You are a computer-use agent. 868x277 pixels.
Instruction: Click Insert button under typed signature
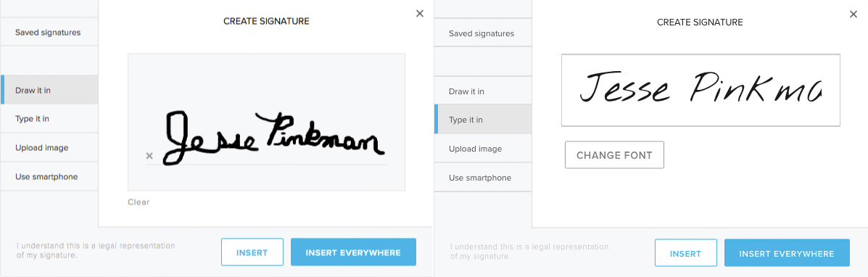tap(686, 253)
